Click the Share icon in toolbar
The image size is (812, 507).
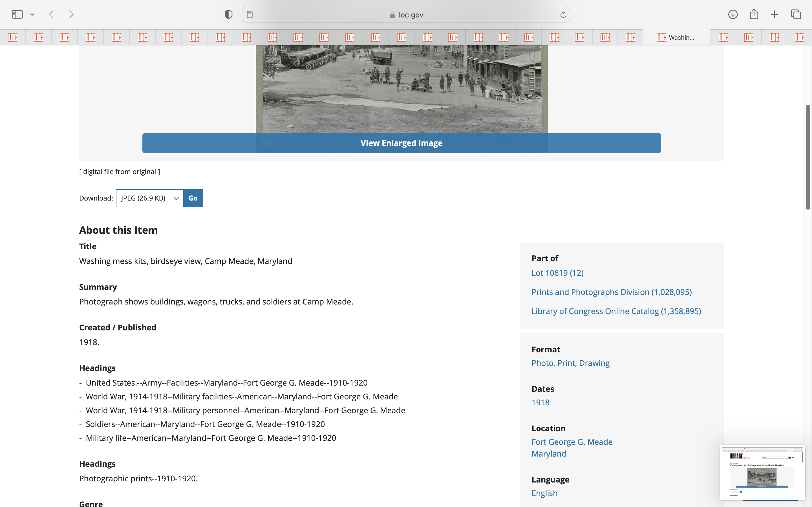(x=754, y=14)
